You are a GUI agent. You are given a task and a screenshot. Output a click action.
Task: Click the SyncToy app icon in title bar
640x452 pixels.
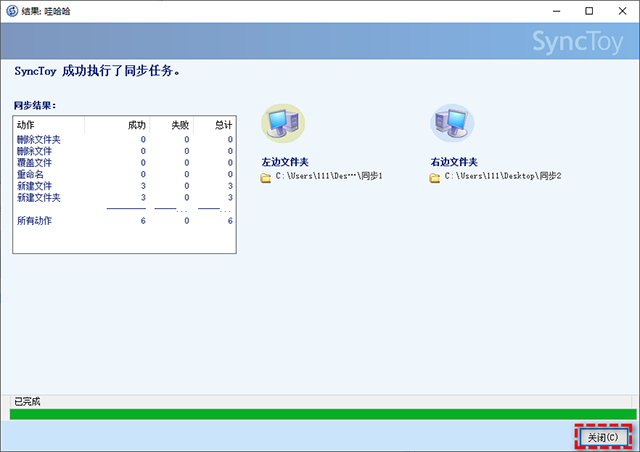[11, 10]
